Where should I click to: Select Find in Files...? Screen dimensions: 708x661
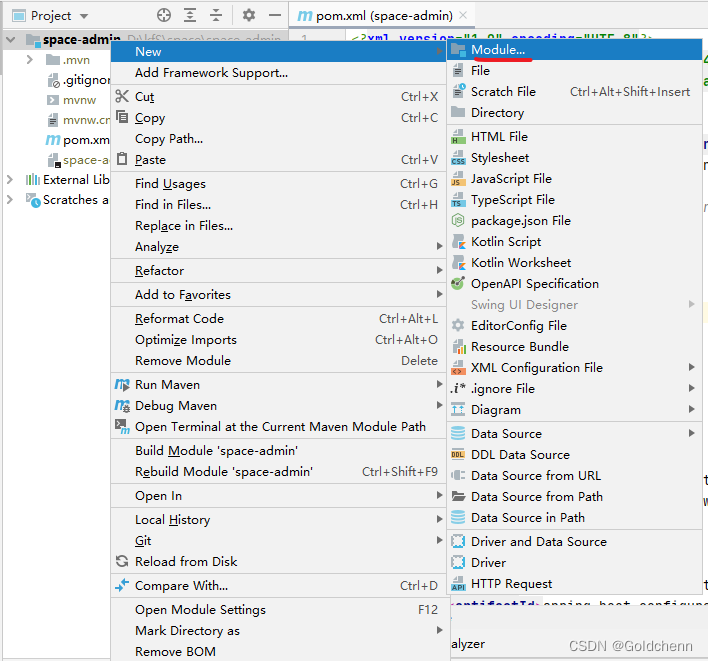[278, 205]
